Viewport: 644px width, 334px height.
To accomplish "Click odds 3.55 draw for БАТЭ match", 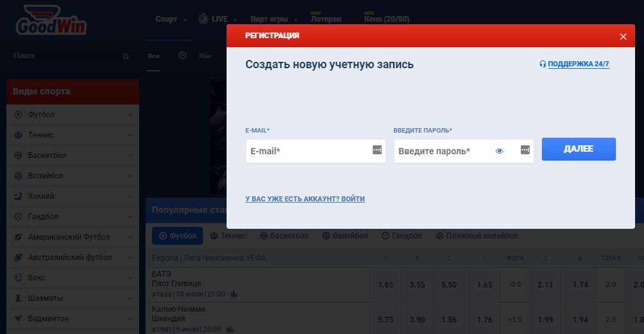I will (x=417, y=285).
